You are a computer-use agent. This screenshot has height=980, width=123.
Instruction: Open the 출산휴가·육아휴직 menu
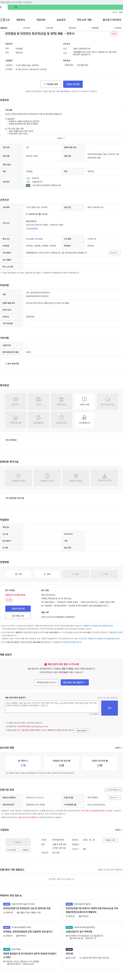(x=112, y=20)
